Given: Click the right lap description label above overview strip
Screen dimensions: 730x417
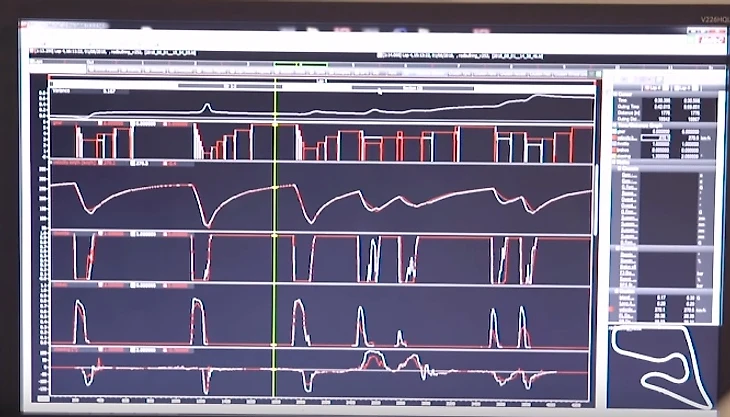Looking at the screenshot, I should pyautogui.click(x=459, y=56).
